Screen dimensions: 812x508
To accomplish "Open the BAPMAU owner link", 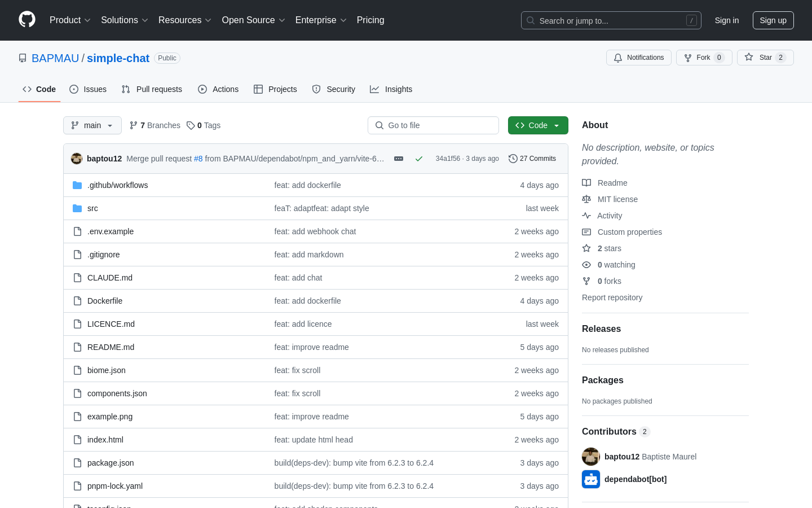I will coord(55,58).
